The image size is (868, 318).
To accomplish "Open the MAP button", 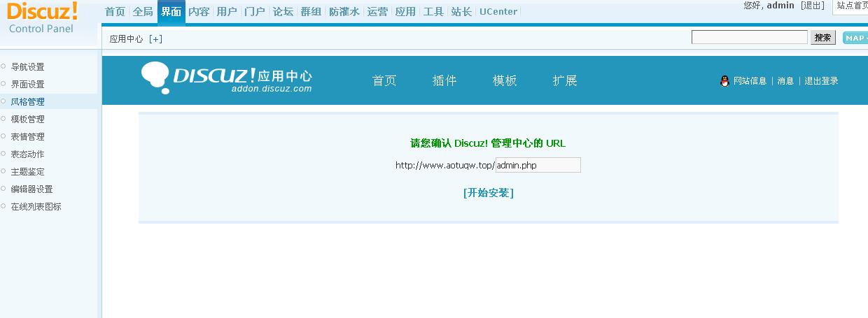I will coord(855,38).
